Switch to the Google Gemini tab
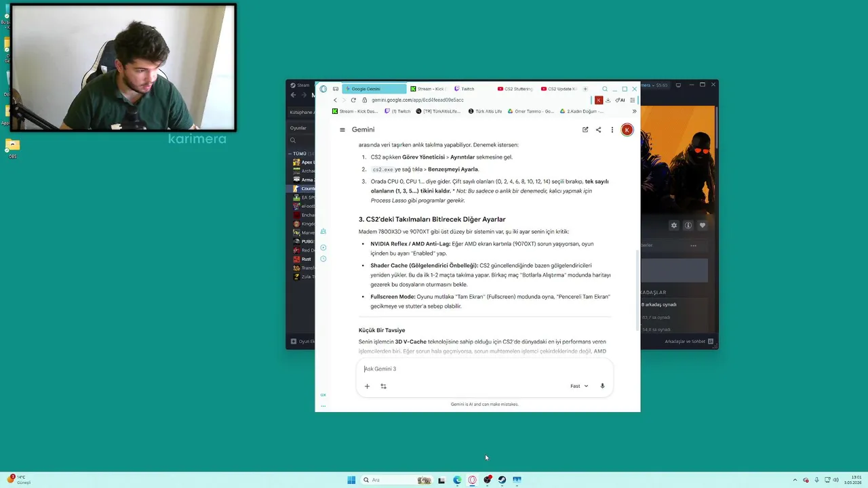The image size is (868, 488). (x=374, y=89)
